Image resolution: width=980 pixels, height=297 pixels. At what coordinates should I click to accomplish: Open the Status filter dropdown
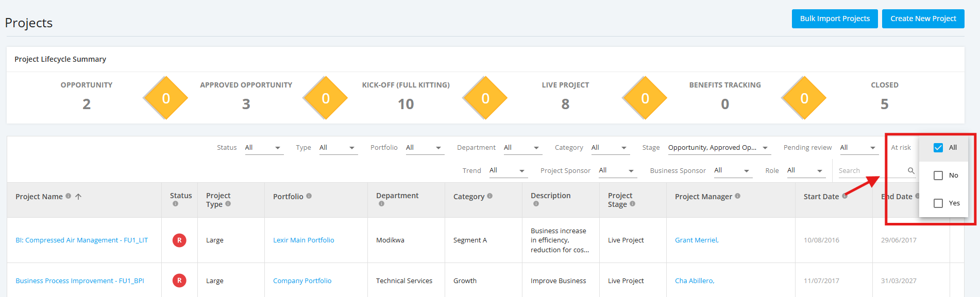pos(264,148)
